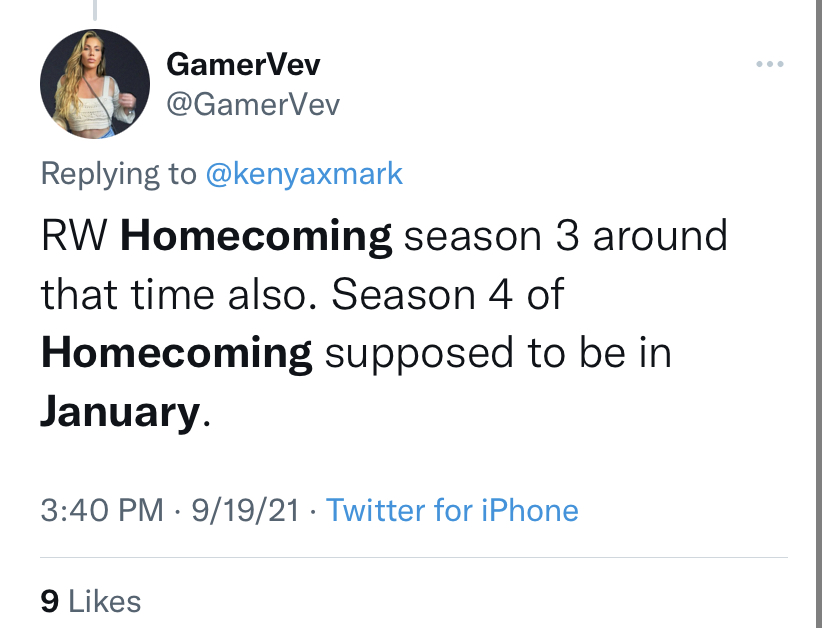Screen dimensions: 828x628
Task: Click bold Homecoming before "supposed to be"
Action: 177,354
